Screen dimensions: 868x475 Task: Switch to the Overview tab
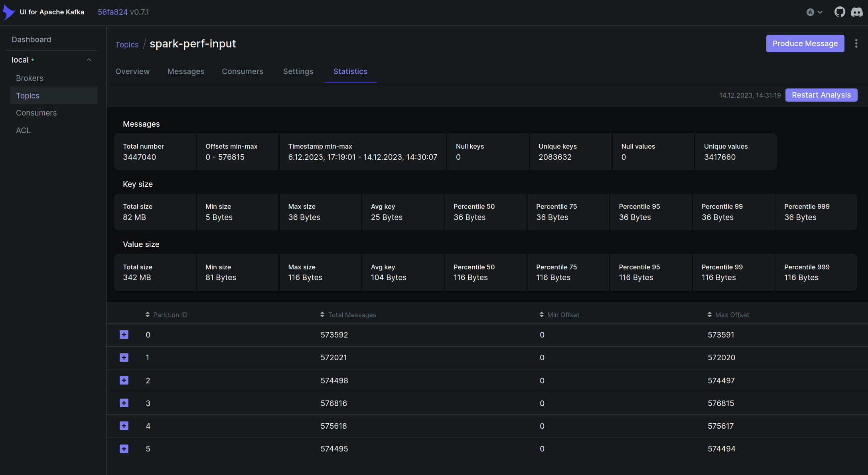132,71
